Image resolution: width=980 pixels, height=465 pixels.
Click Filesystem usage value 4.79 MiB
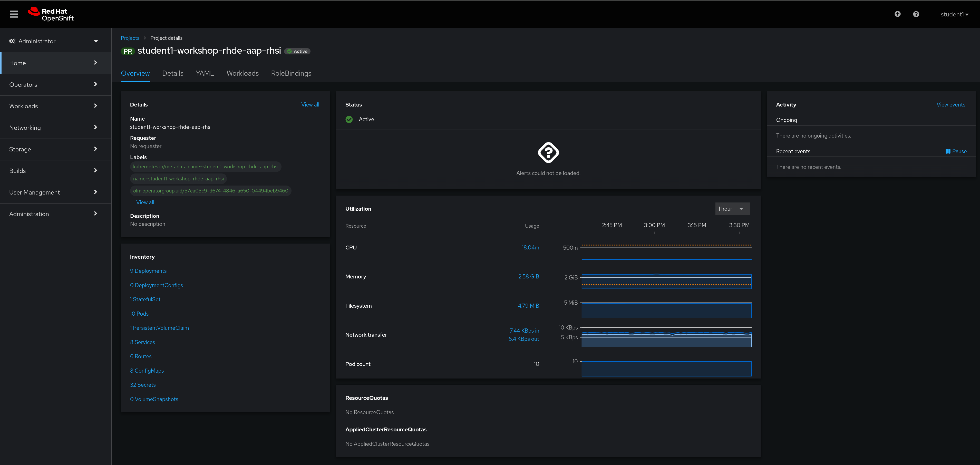pos(528,306)
